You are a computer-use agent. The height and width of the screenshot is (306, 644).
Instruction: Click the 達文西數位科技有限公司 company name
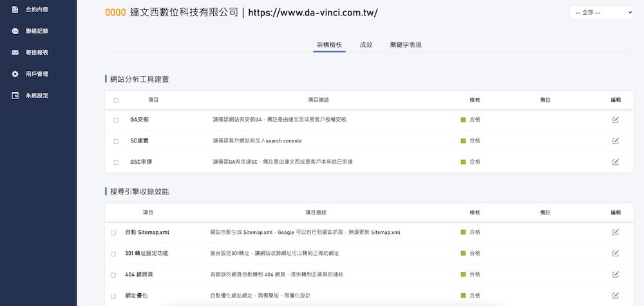point(184,13)
